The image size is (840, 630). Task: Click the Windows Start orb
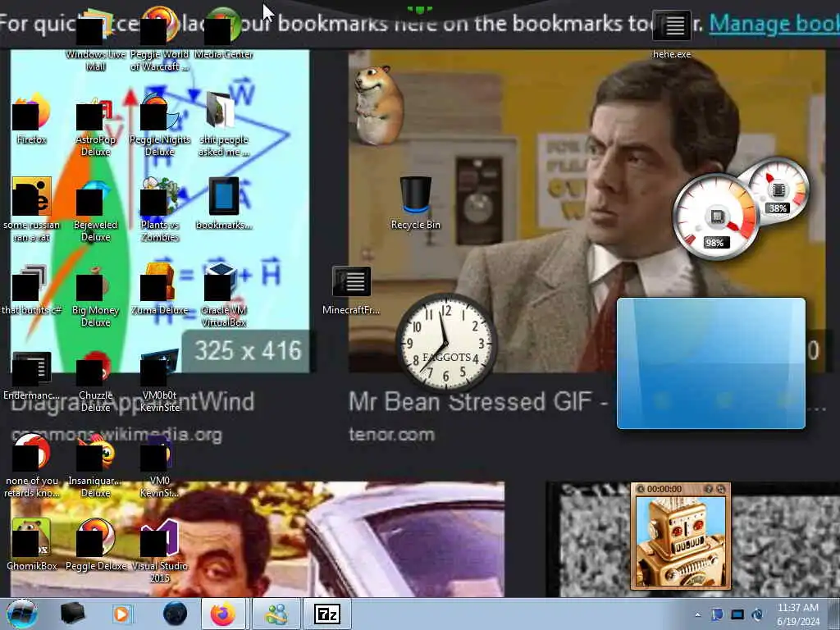pos(21,614)
